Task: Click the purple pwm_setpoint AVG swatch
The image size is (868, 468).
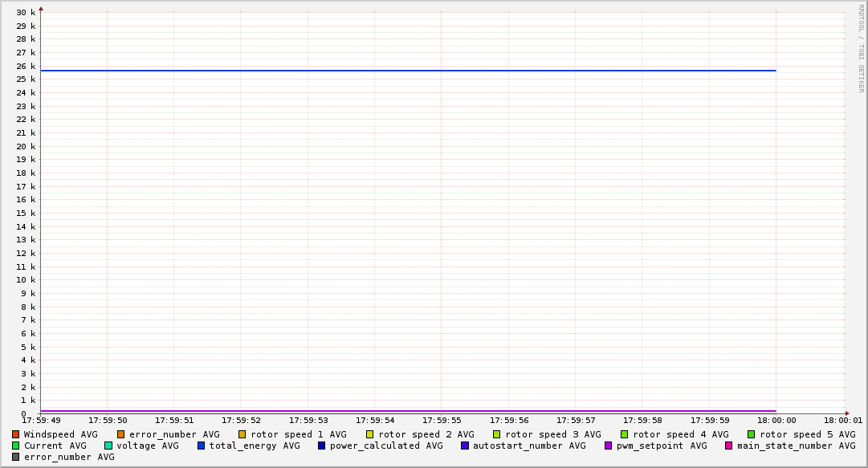Action: point(608,446)
